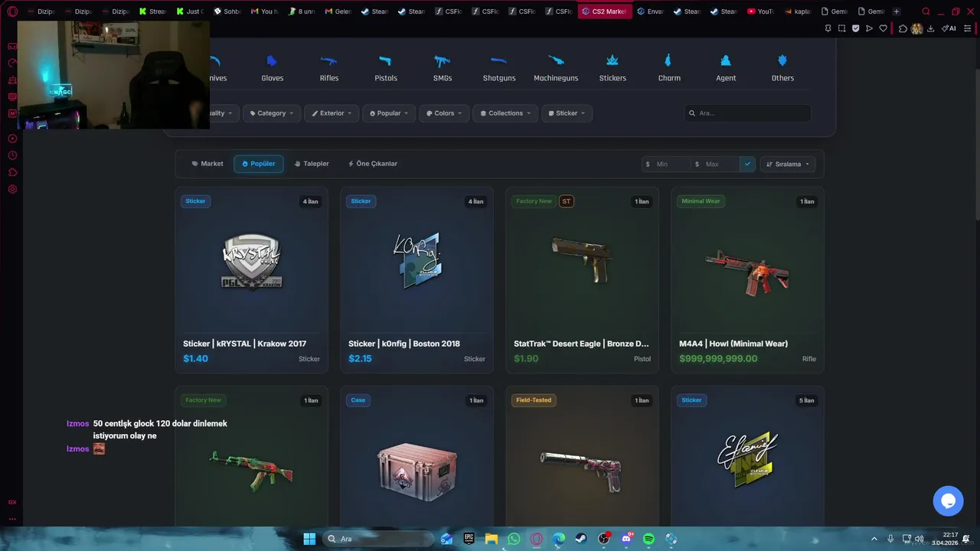Open Spotify from the taskbar

648,539
